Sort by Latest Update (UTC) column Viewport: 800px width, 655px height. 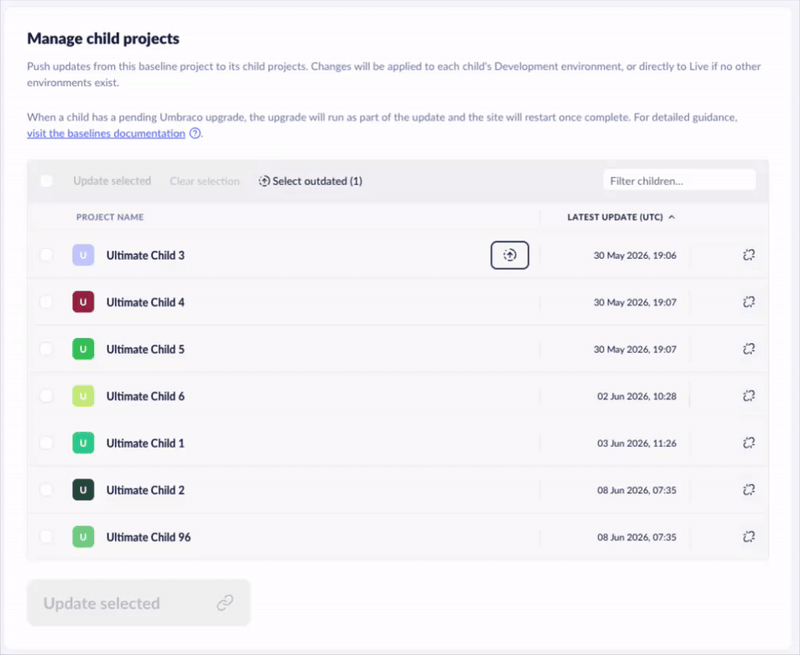click(621, 217)
